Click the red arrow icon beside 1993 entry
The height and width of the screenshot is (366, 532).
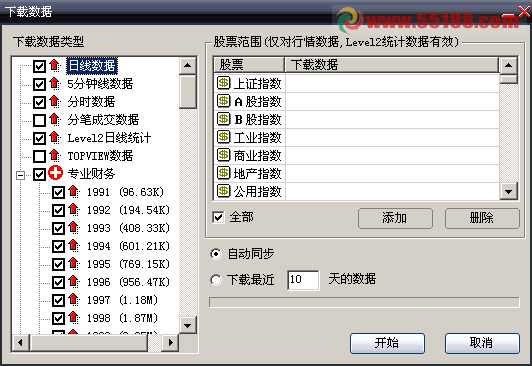pos(73,228)
